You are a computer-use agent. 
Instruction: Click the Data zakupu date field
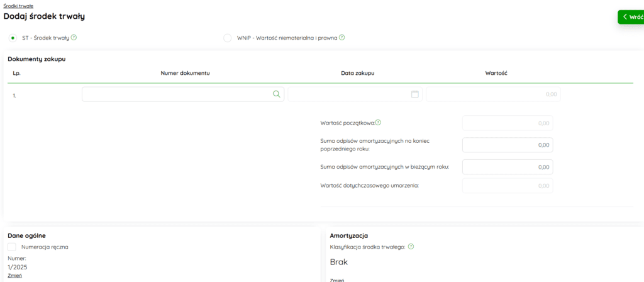(x=349, y=94)
